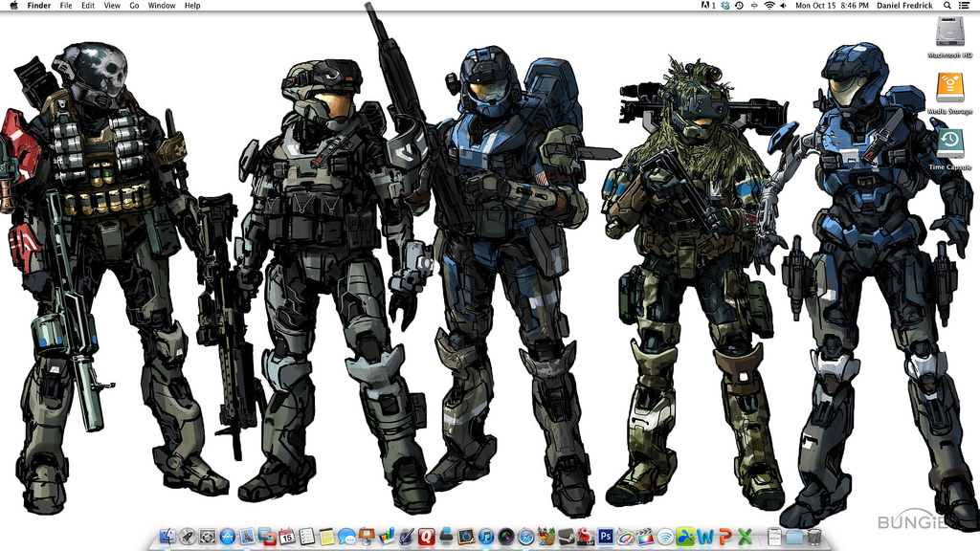The height and width of the screenshot is (551, 980).
Task: Open Messages speech bubble icon
Action: 346,536
